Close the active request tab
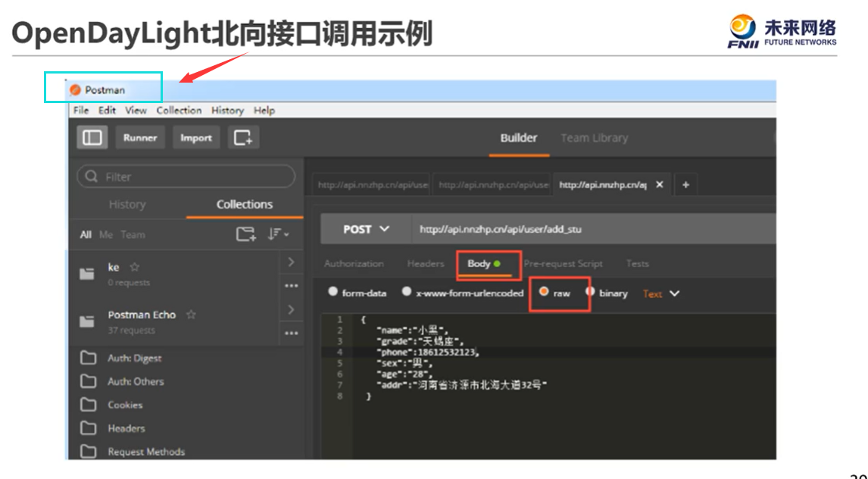This screenshot has width=868, height=479. click(x=659, y=184)
